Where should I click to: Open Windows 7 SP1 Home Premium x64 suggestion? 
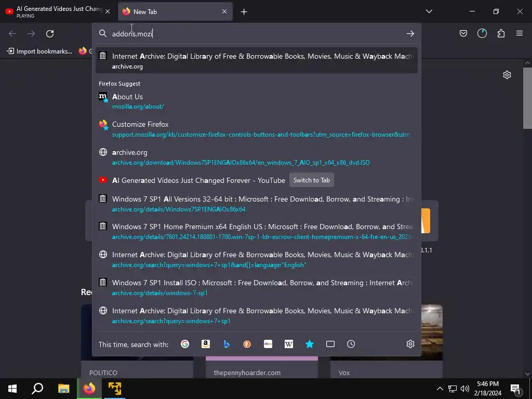point(257,231)
